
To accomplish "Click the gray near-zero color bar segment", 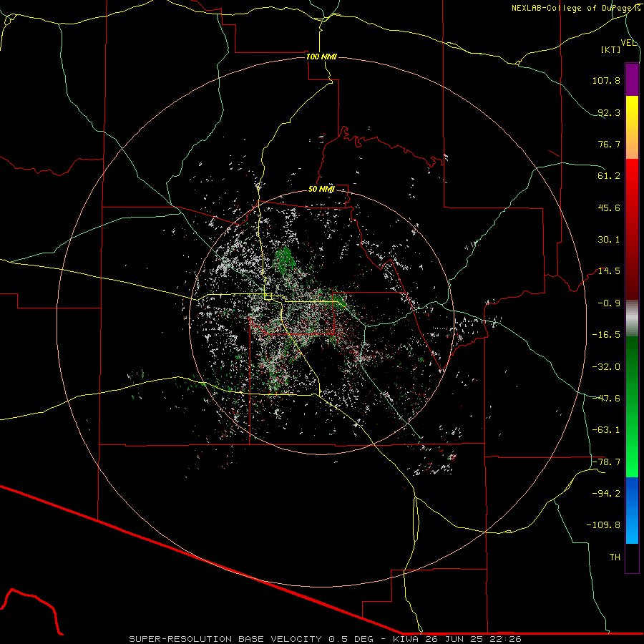I will tap(632, 318).
